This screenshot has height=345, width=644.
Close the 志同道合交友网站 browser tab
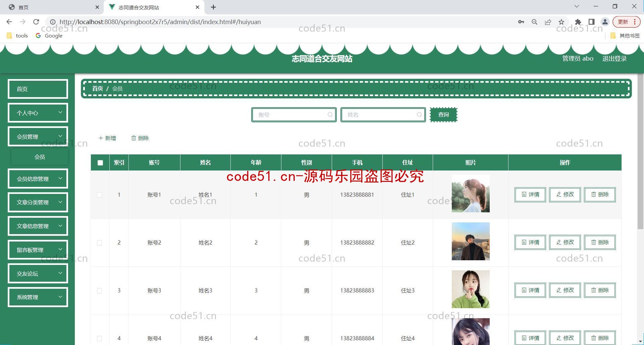tap(197, 7)
